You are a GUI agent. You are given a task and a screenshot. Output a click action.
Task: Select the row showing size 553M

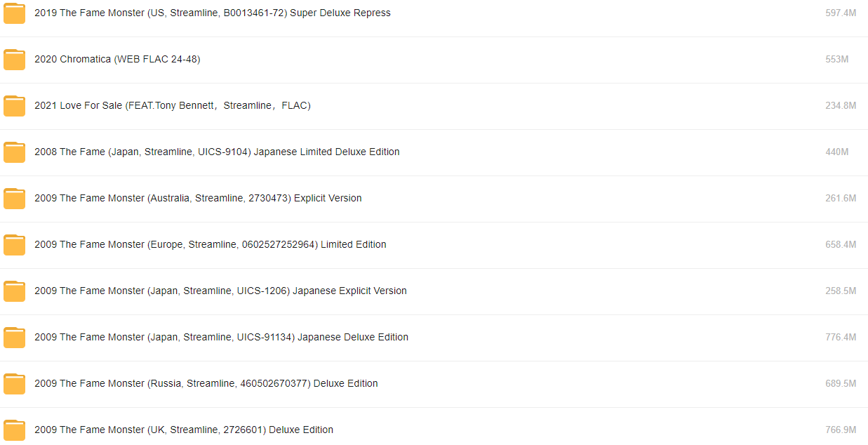point(434,60)
